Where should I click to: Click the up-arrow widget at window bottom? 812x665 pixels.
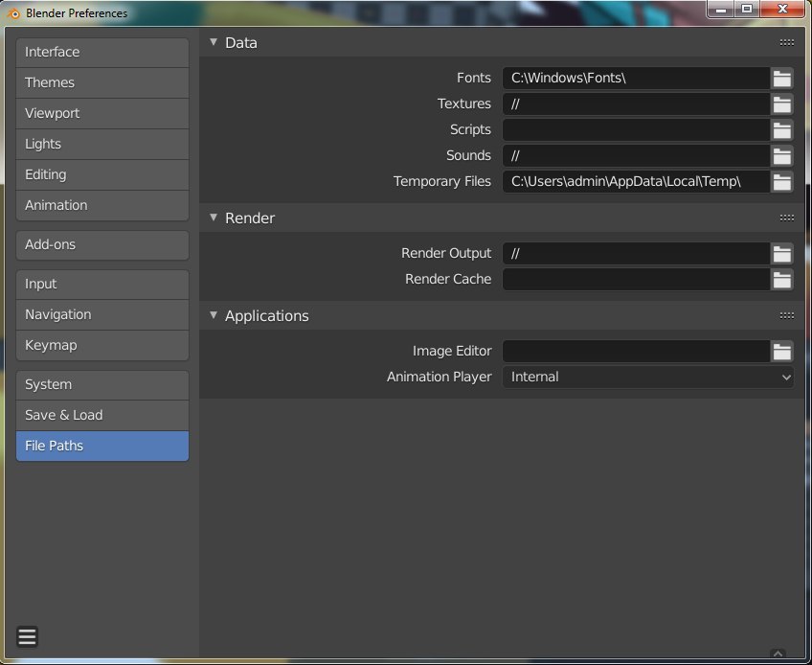tap(778, 654)
